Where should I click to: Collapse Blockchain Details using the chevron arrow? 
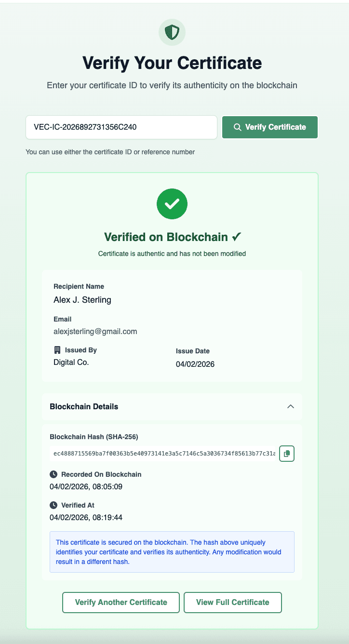click(x=291, y=406)
